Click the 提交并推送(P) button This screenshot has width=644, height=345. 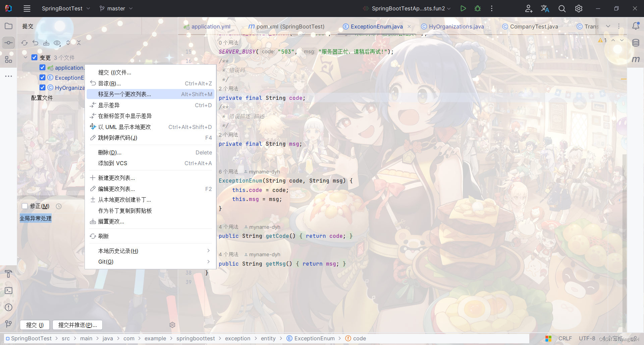click(x=77, y=325)
